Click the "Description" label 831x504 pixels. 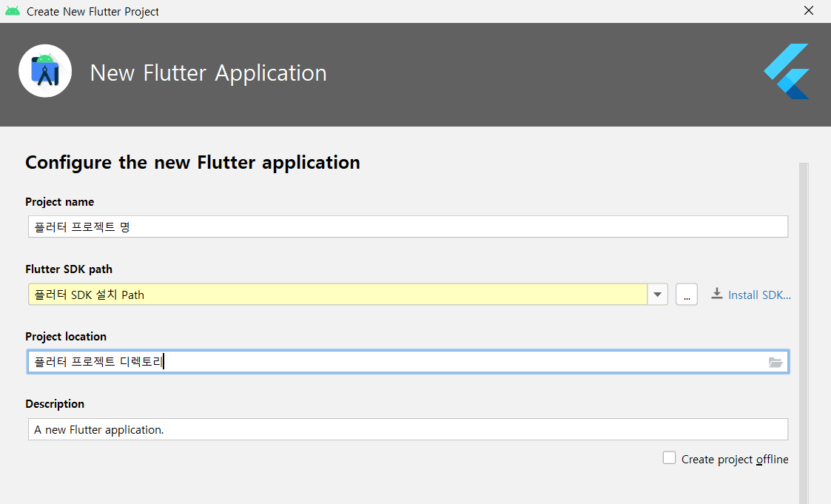point(55,404)
